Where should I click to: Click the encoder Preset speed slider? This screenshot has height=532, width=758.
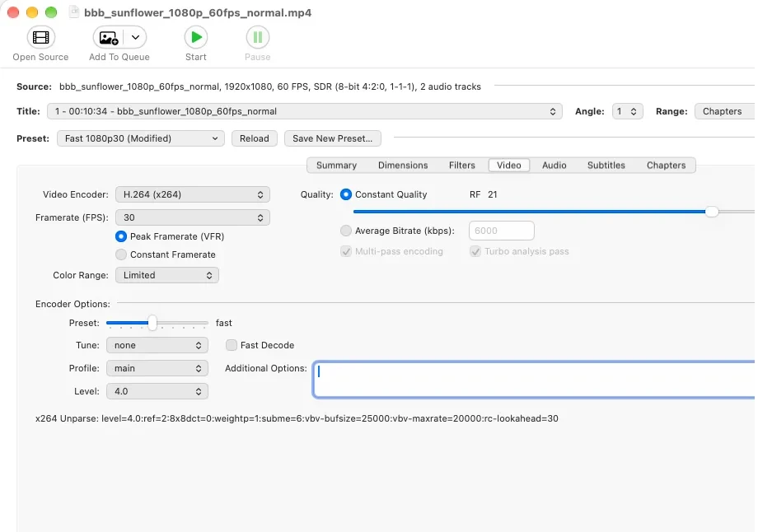157,323
